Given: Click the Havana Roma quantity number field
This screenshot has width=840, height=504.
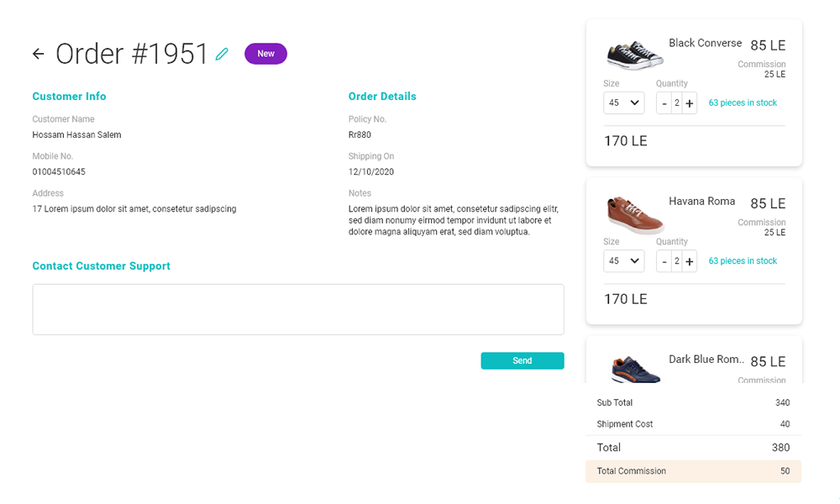Looking at the screenshot, I should click(x=676, y=261).
